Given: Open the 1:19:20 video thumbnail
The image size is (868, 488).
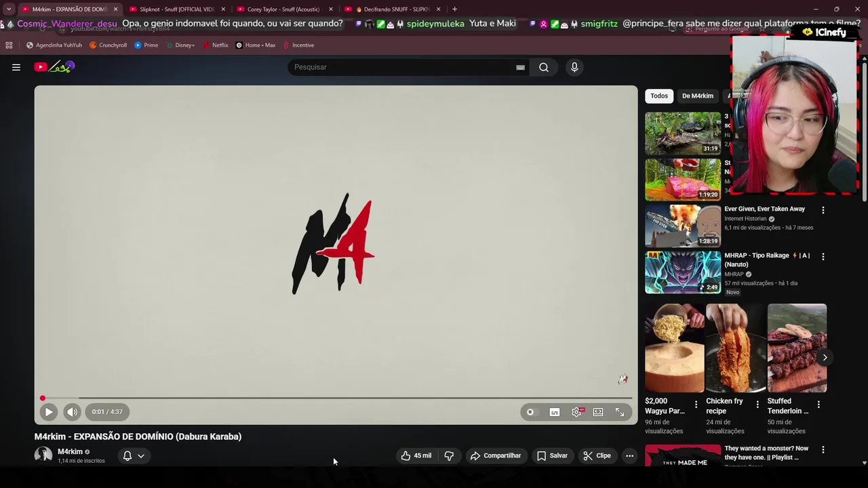Looking at the screenshot, I should pos(683,180).
